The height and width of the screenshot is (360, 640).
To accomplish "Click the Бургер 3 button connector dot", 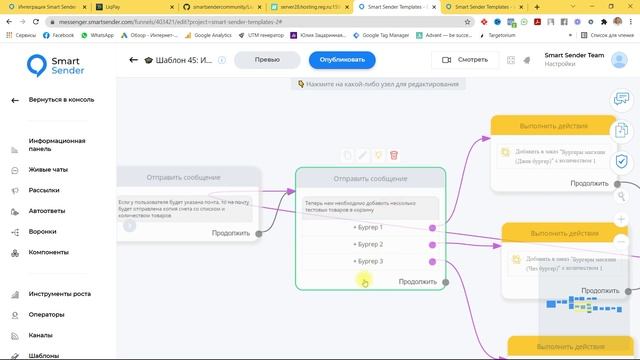I will tap(432, 262).
